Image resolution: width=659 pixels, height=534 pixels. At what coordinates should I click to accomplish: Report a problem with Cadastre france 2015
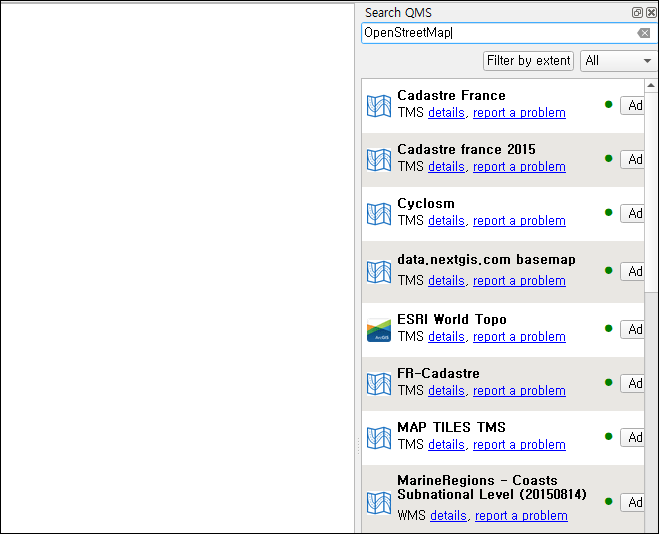(519, 167)
